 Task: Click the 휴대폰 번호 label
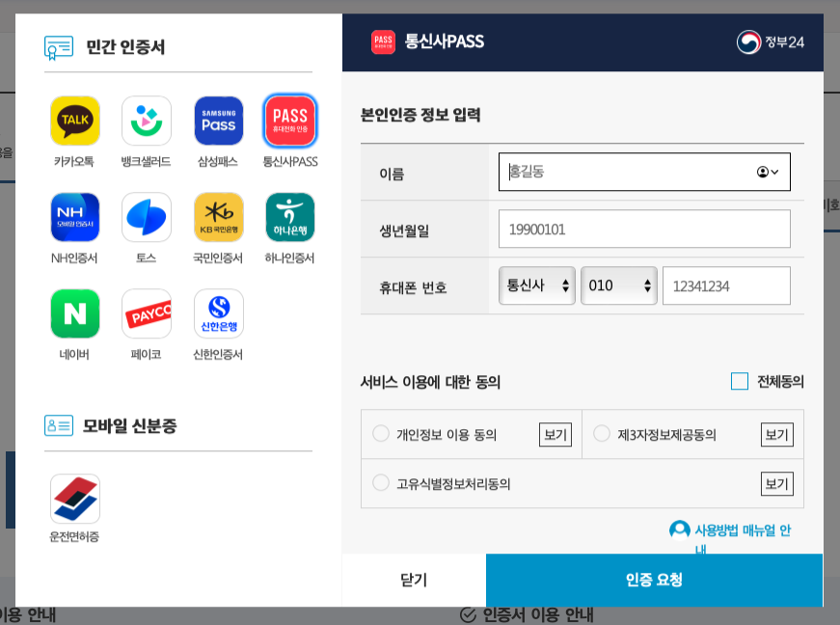pos(413,287)
